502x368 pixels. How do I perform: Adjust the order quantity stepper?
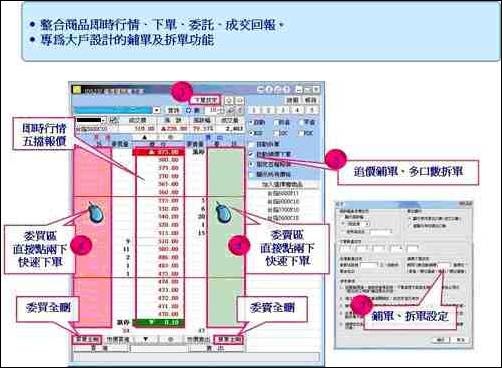point(223,110)
